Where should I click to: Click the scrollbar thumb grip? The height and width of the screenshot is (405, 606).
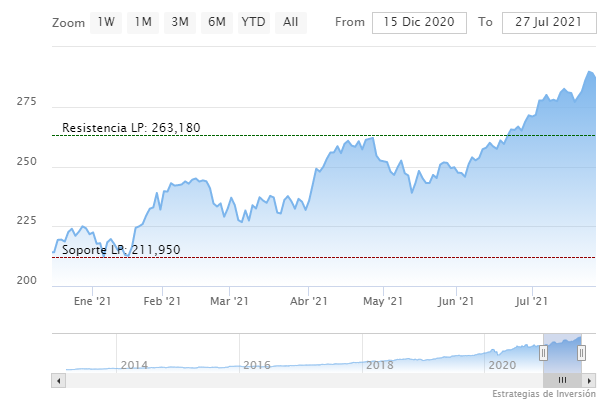click(562, 380)
